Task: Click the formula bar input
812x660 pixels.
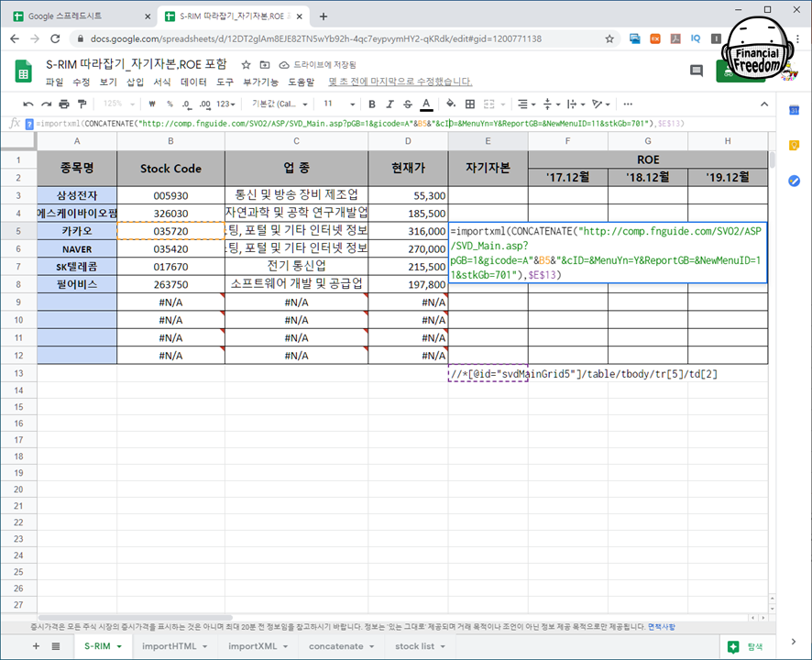Action: pos(404,124)
